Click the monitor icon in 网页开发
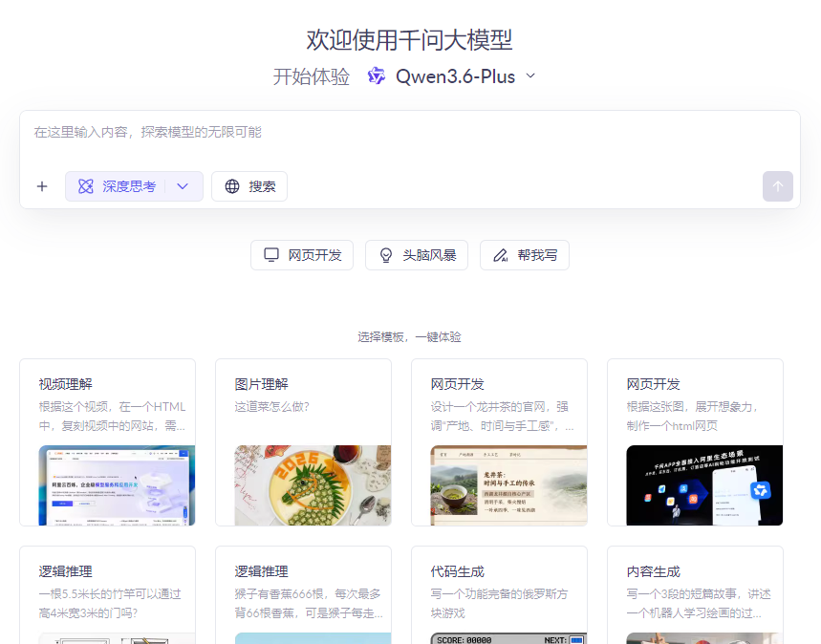 pos(271,255)
